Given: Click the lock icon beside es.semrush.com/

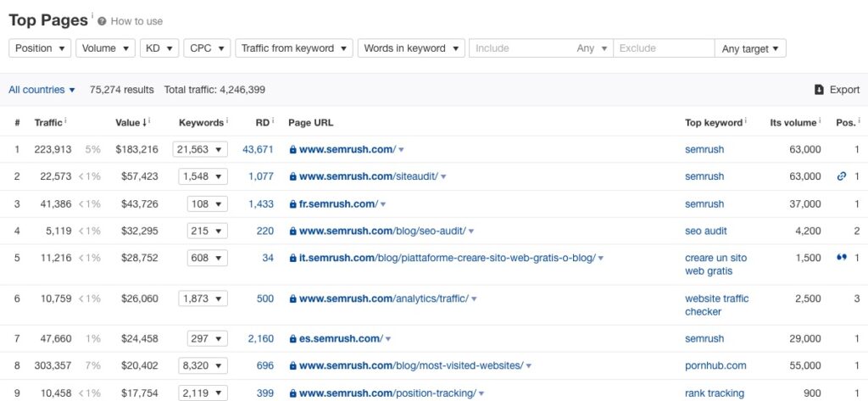Looking at the screenshot, I should click(292, 338).
